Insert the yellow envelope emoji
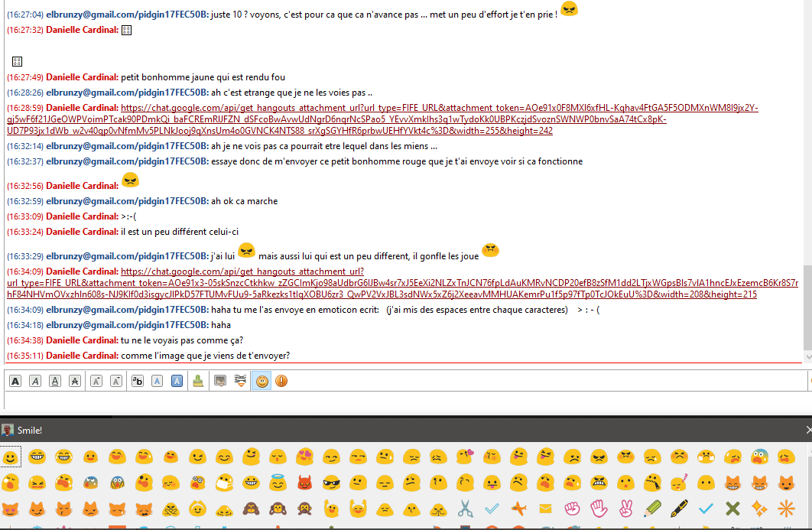 coord(545,509)
